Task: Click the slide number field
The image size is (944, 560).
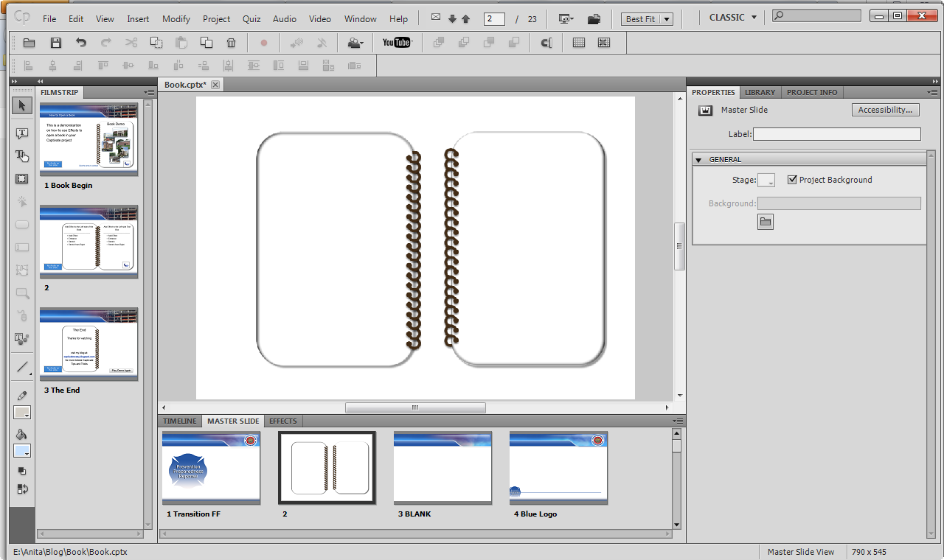Action: click(x=494, y=19)
